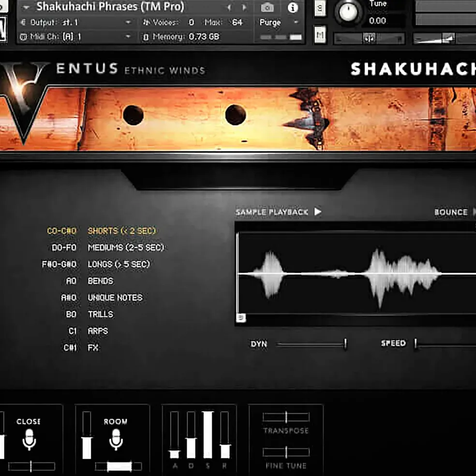The width and height of the screenshot is (476, 476).
Task: Toggle the solo S button
Action: (x=319, y=9)
